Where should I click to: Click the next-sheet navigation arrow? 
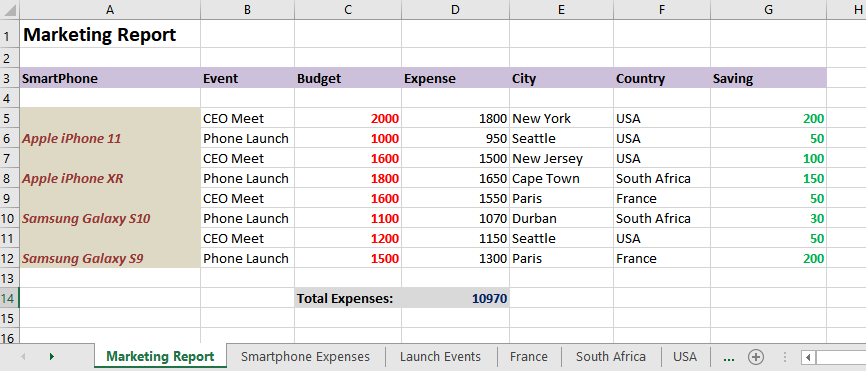click(x=52, y=357)
